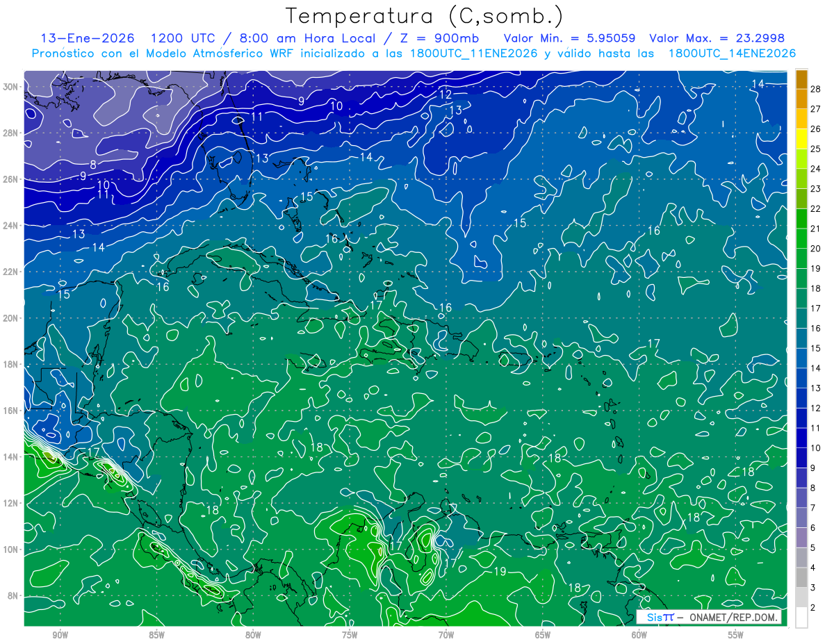Image resolution: width=834 pixels, height=644 pixels.
Task: Click the 55W longitude axis label
Action: pos(736,635)
